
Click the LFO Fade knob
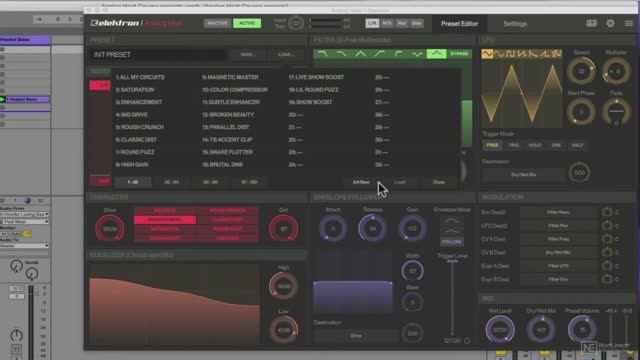(x=616, y=111)
